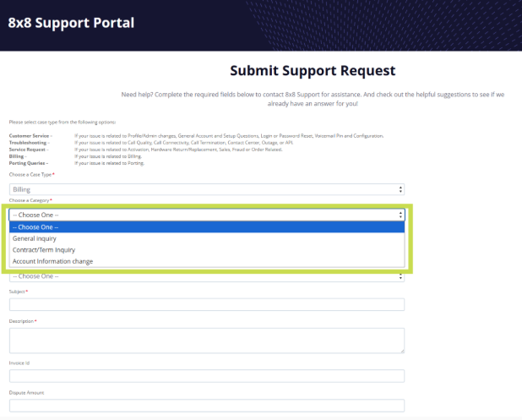Click the Subject field label
522x420 pixels.
(17, 292)
